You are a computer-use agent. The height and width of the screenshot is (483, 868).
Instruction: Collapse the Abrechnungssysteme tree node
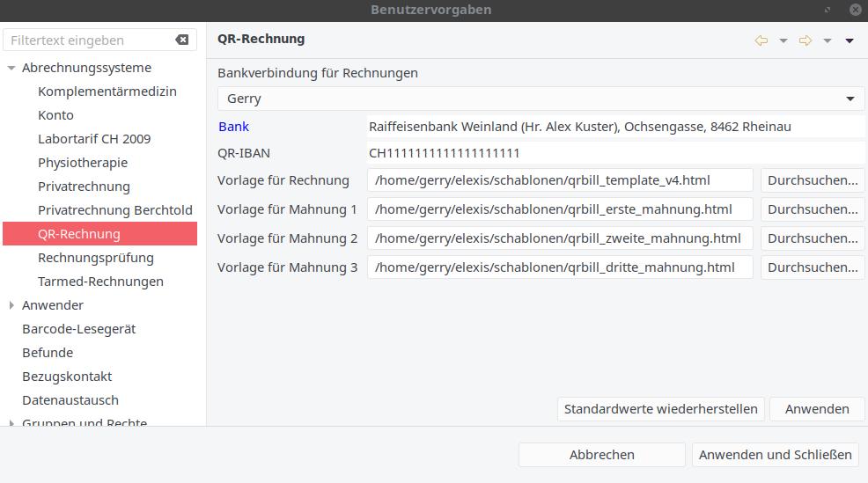11,68
